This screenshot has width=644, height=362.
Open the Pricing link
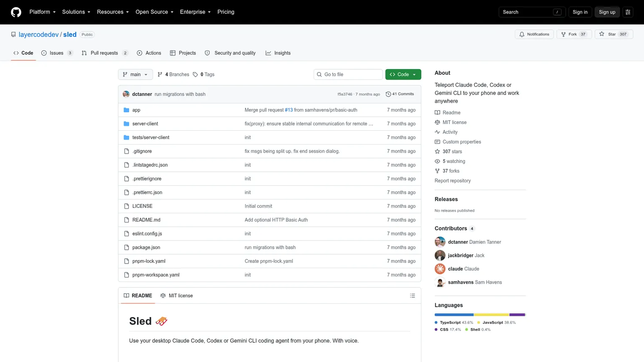point(226,12)
